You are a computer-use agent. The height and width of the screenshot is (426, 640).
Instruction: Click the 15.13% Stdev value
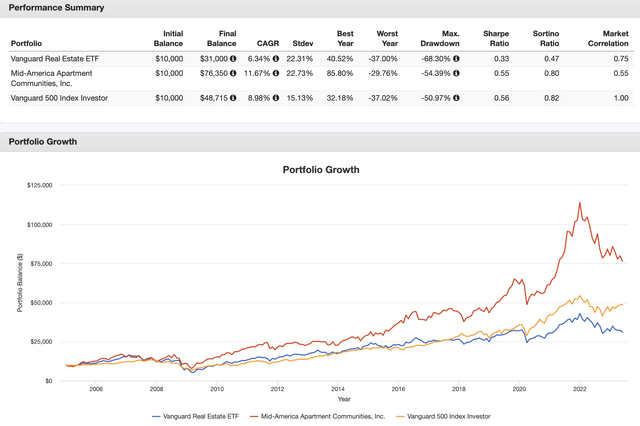pyautogui.click(x=300, y=98)
